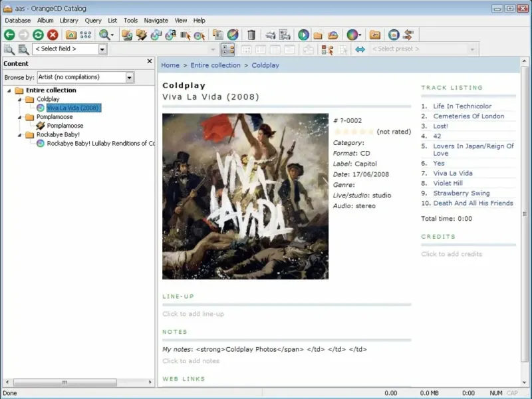Click the green Back arrow button
The height and width of the screenshot is (399, 532).
coord(9,35)
